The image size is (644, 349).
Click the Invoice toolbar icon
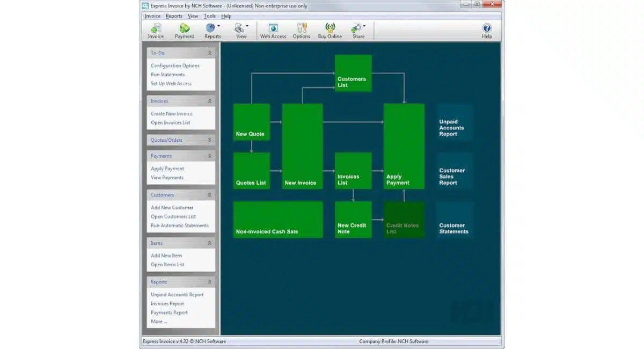pyautogui.click(x=156, y=28)
